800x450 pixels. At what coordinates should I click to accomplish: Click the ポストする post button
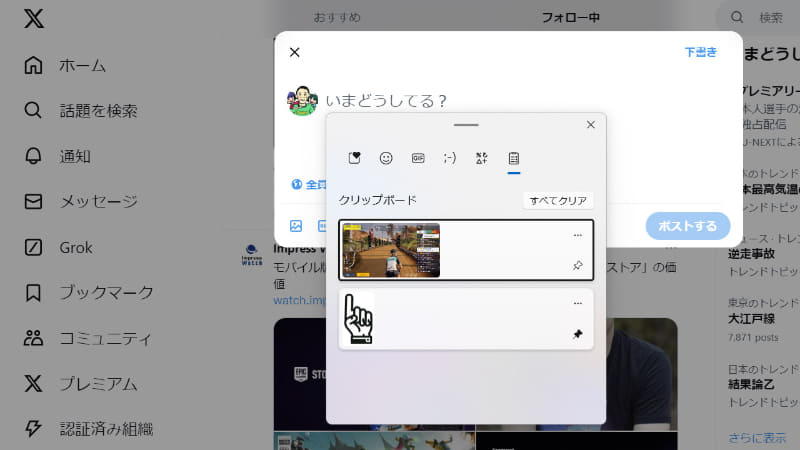(x=688, y=226)
